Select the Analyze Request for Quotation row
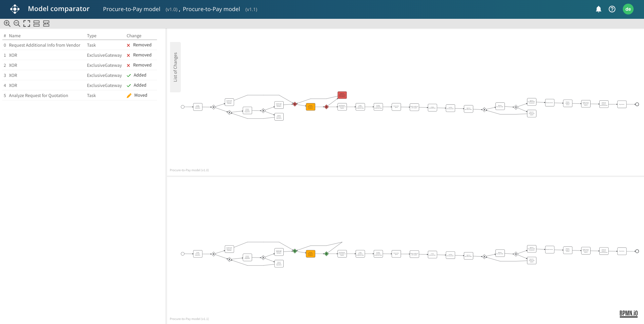 pos(39,96)
